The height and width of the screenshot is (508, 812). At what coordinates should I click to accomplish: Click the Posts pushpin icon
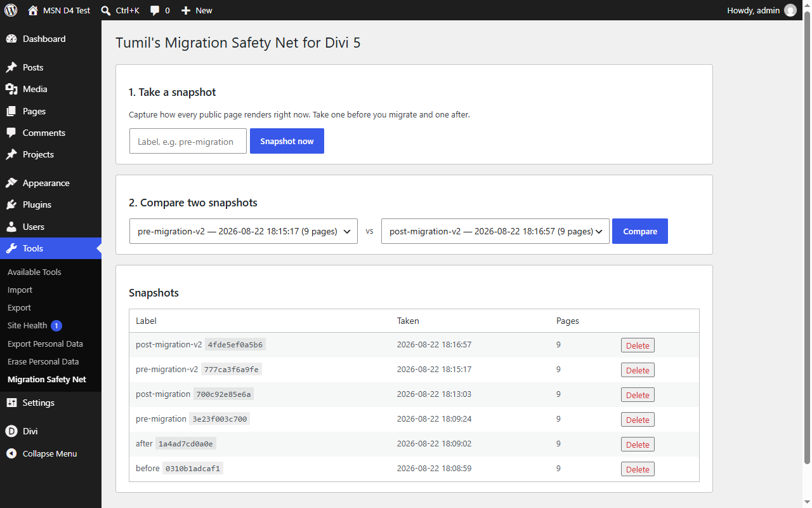[x=11, y=67]
